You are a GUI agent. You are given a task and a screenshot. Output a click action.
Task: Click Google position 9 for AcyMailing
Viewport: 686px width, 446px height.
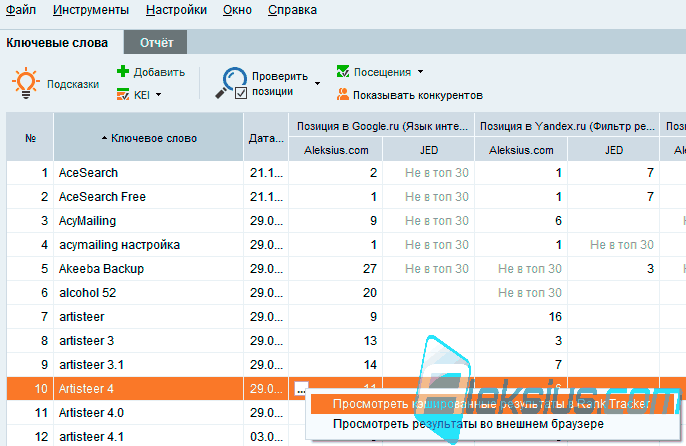click(x=373, y=221)
